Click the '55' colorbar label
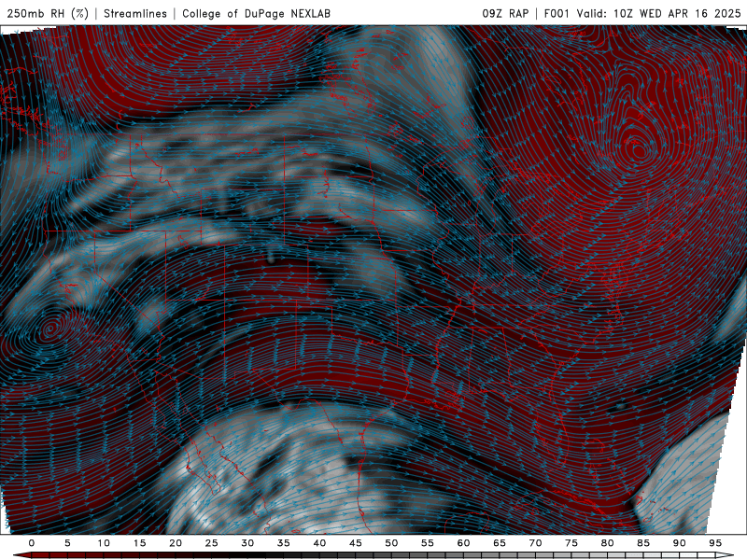This screenshot has width=747, height=560. point(428,543)
